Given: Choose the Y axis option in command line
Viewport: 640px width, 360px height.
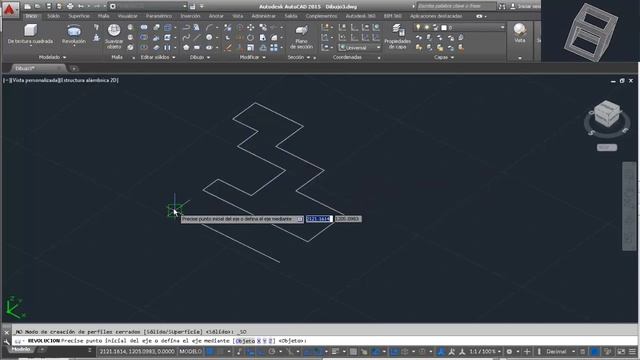Looking at the screenshot, I should click(x=264, y=341).
